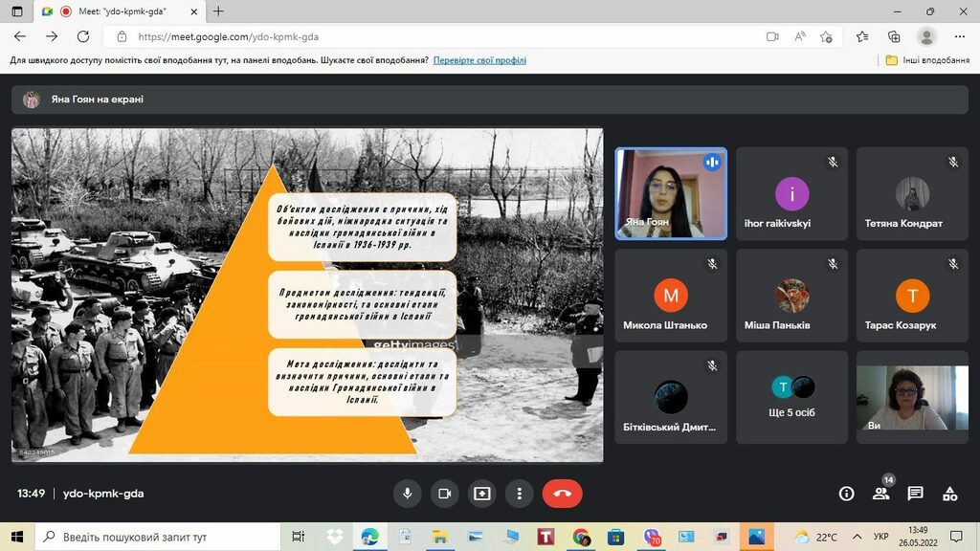Open the Edge Collections icon
Viewport: 980px width, 551px height.
tap(894, 36)
